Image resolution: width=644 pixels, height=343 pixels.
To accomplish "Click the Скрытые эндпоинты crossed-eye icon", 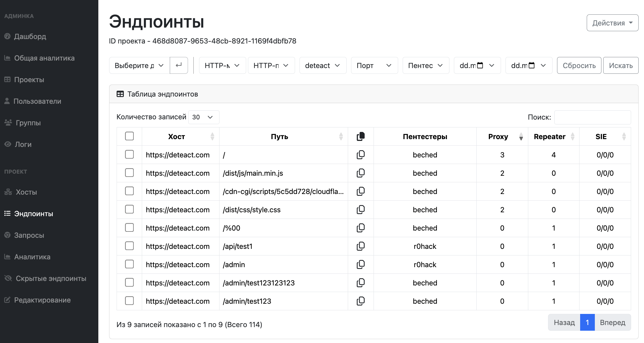I will click(x=8, y=278).
